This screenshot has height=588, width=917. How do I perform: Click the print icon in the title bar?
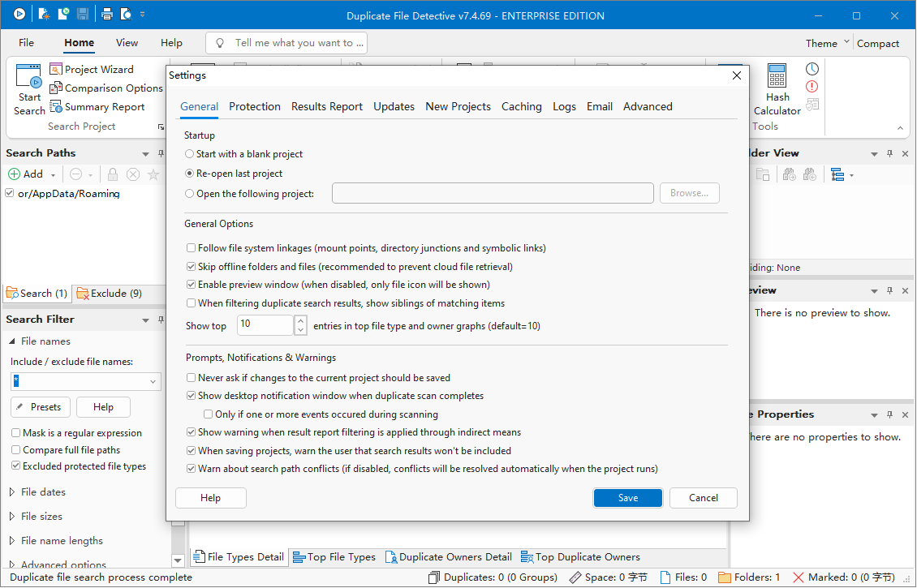coord(106,15)
